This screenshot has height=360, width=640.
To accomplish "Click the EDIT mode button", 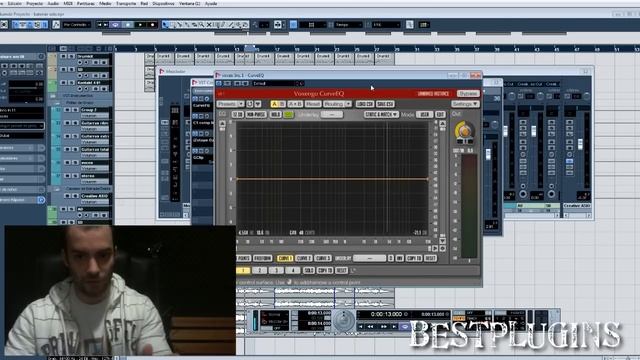I will coord(440,115).
